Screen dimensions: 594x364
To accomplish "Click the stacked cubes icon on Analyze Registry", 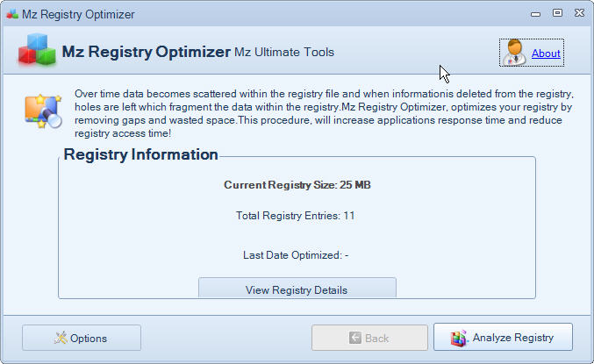I will [459, 338].
